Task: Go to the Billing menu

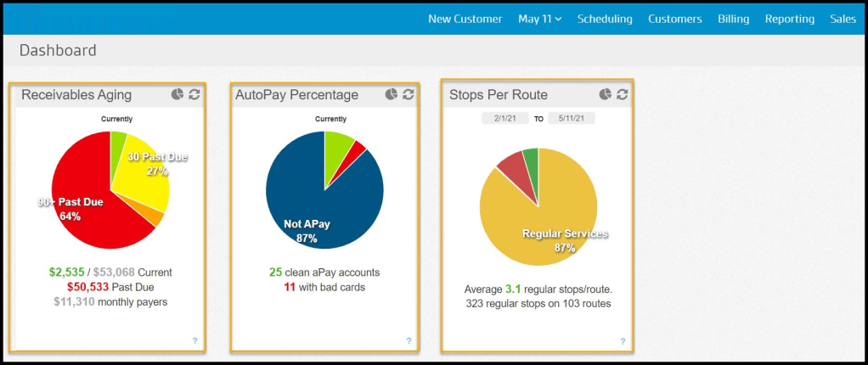Action: (733, 19)
